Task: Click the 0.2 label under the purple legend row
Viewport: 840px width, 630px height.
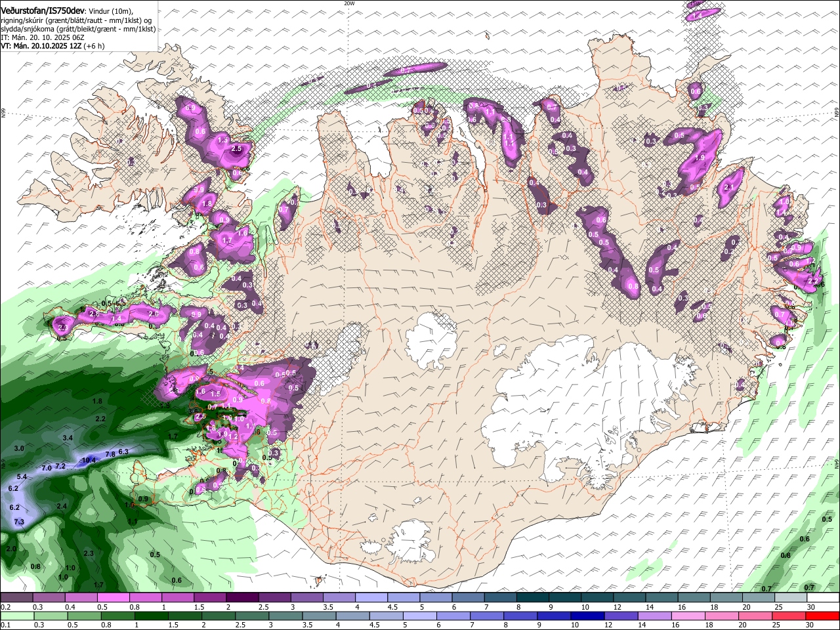Action: [5, 608]
